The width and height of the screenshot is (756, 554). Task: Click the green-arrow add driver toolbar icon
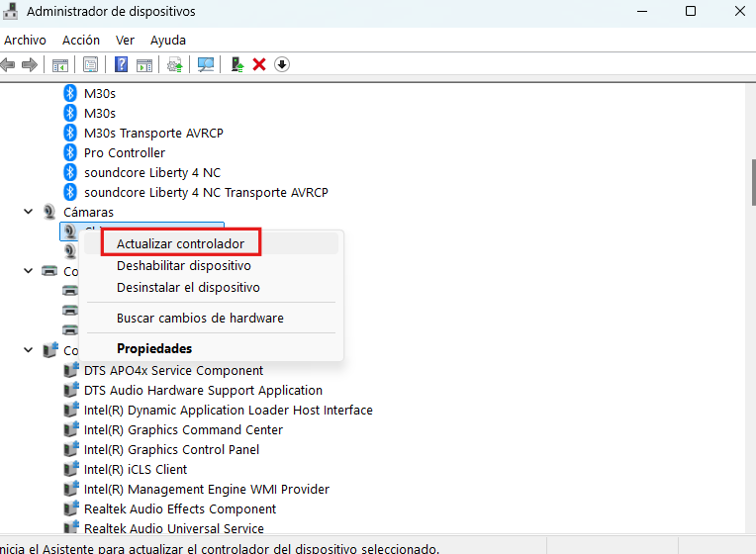(x=237, y=64)
